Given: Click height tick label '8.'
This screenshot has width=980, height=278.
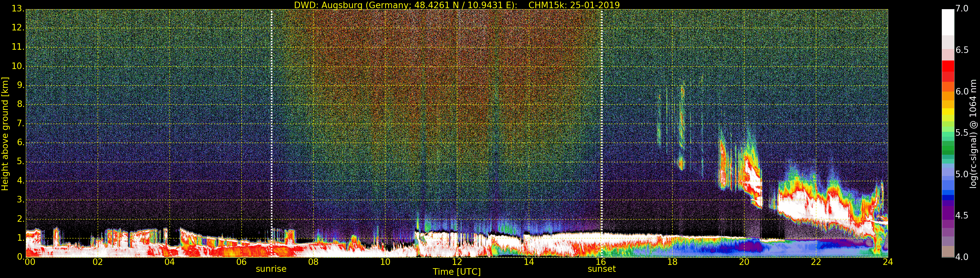Looking at the screenshot, I should tap(20, 104).
